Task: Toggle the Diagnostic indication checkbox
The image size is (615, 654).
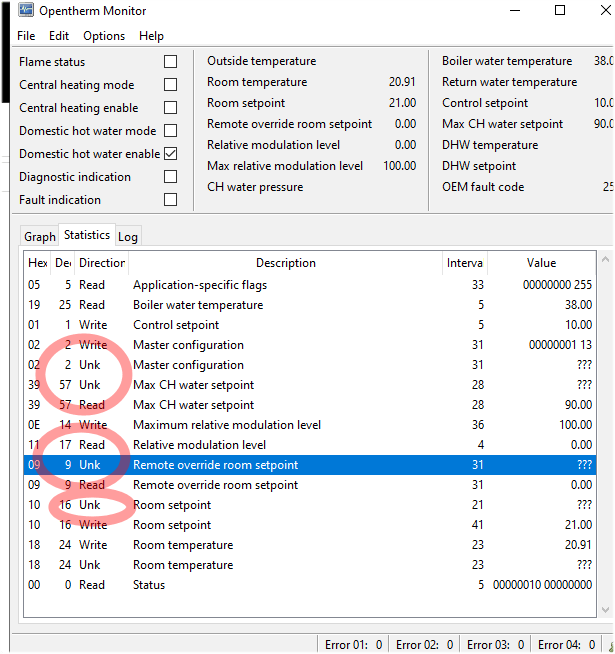Action: tap(170, 176)
